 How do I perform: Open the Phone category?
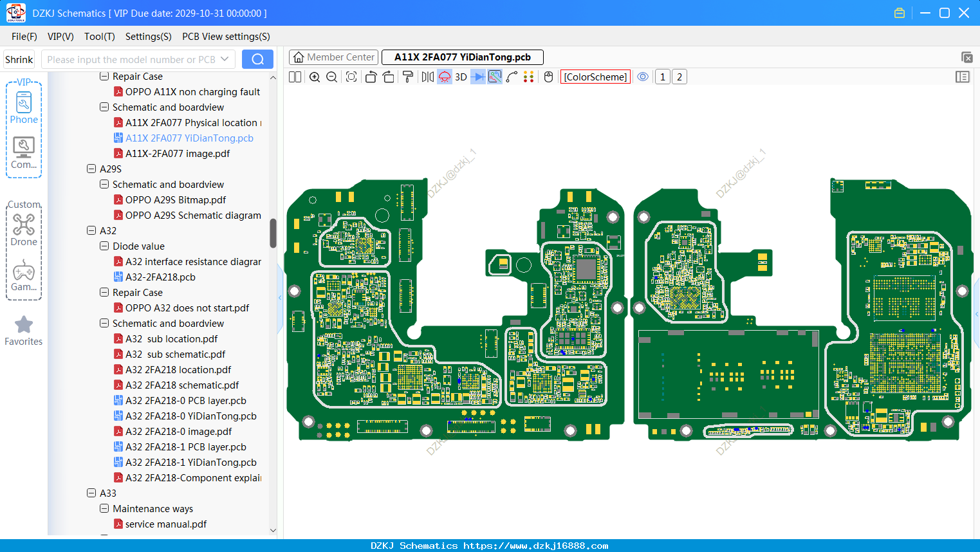point(24,107)
